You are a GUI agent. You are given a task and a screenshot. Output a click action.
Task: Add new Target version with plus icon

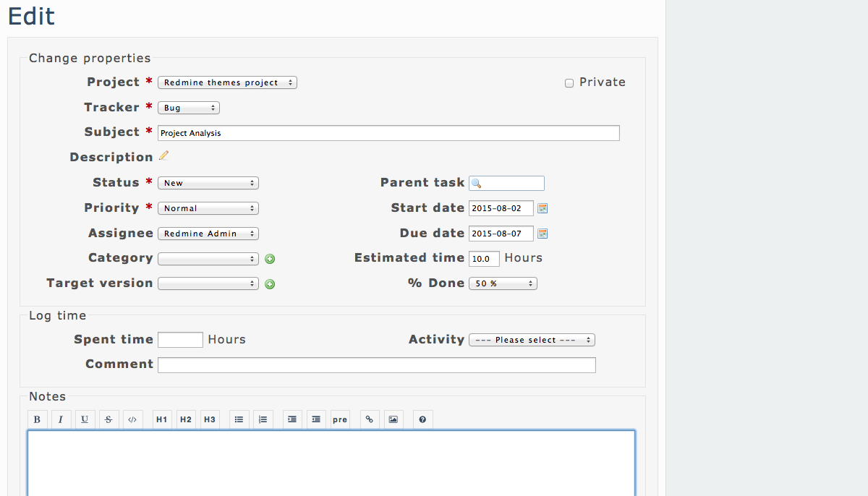coord(270,284)
